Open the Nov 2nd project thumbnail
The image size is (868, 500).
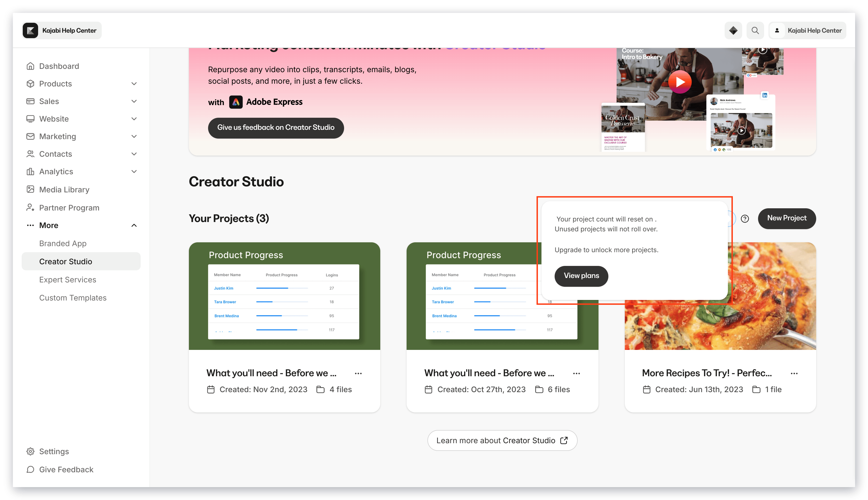click(x=284, y=296)
